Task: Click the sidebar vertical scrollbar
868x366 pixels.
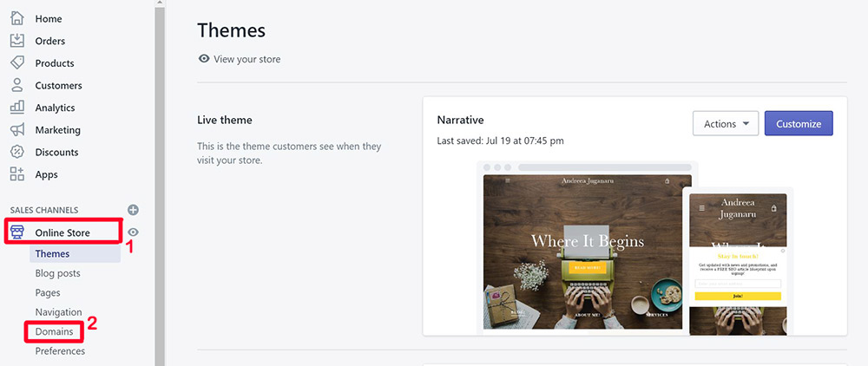Action: tap(160, 183)
